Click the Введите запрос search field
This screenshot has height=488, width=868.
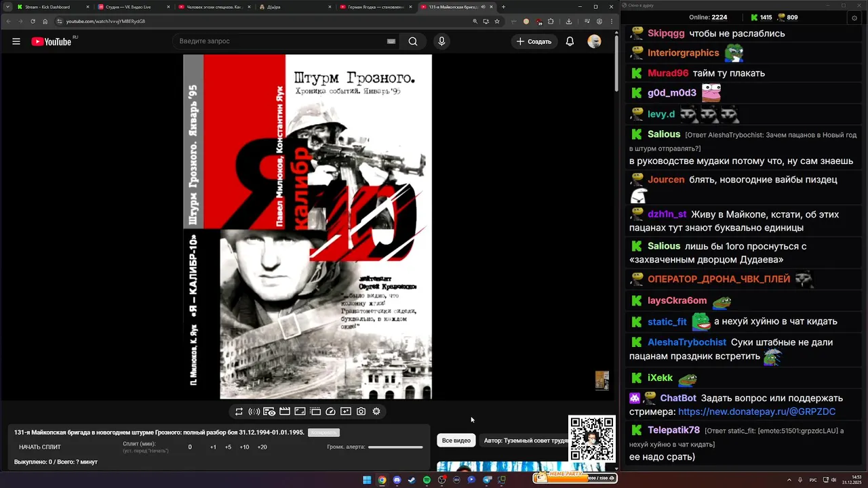click(x=278, y=41)
